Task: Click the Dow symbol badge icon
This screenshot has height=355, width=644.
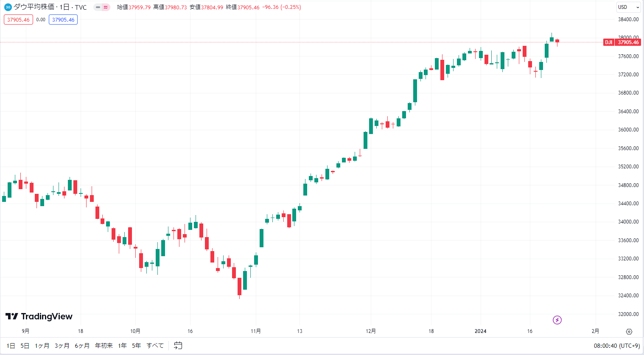Action: pos(8,7)
